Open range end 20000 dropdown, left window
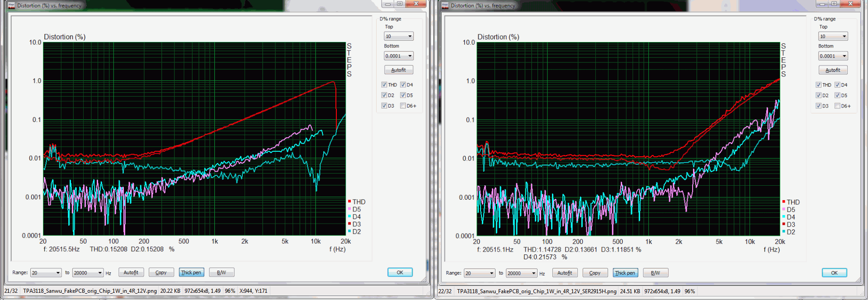This screenshot has width=868, height=300. 88,273
